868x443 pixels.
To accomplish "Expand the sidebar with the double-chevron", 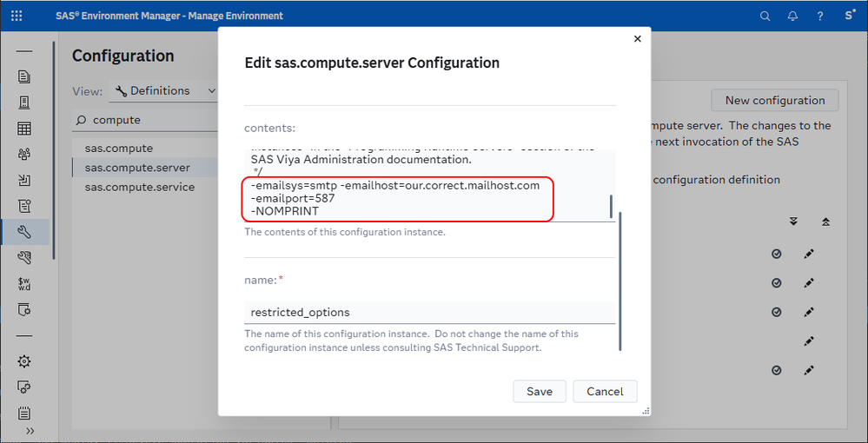I will click(30, 431).
